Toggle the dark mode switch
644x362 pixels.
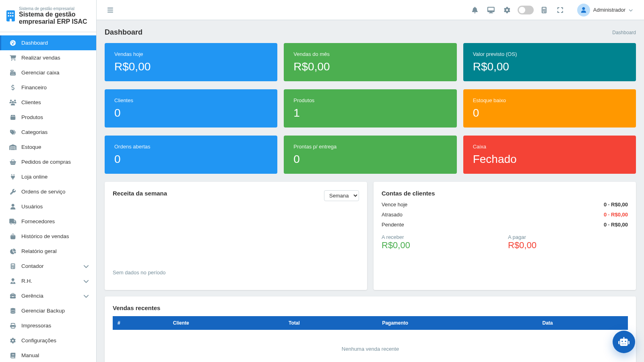526,10
